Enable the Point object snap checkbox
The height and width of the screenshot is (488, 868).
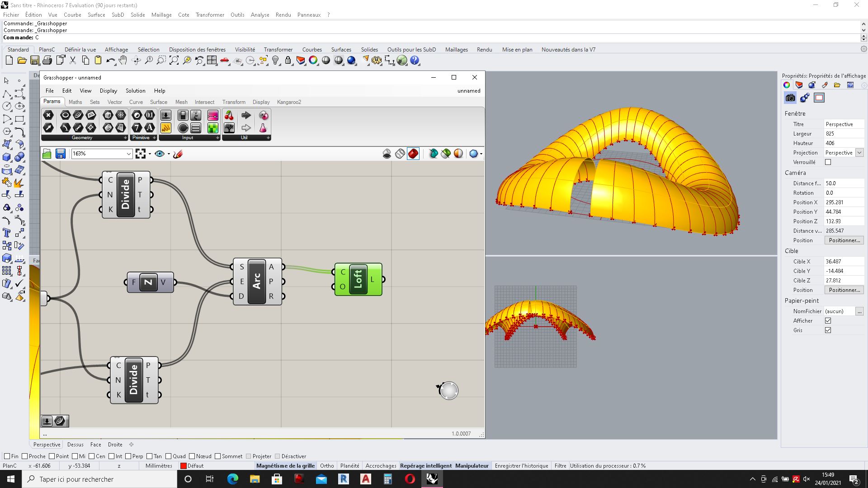coord(52,456)
